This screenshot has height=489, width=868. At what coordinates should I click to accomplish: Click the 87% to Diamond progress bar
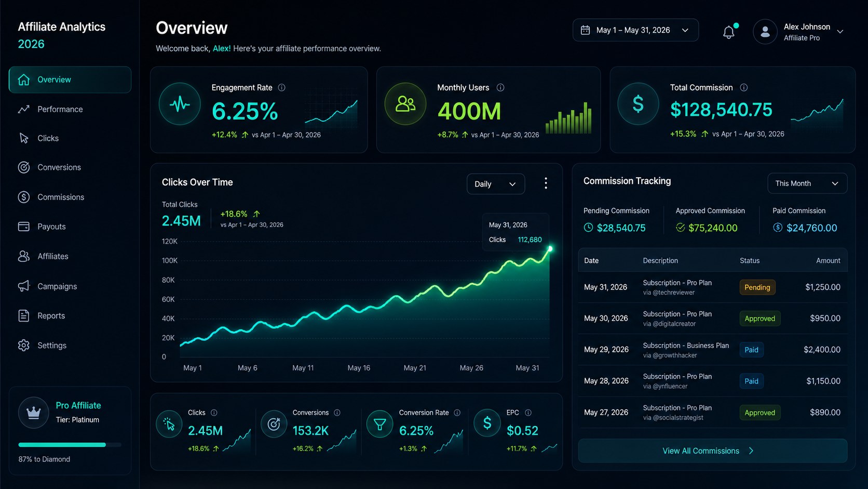(x=70, y=445)
